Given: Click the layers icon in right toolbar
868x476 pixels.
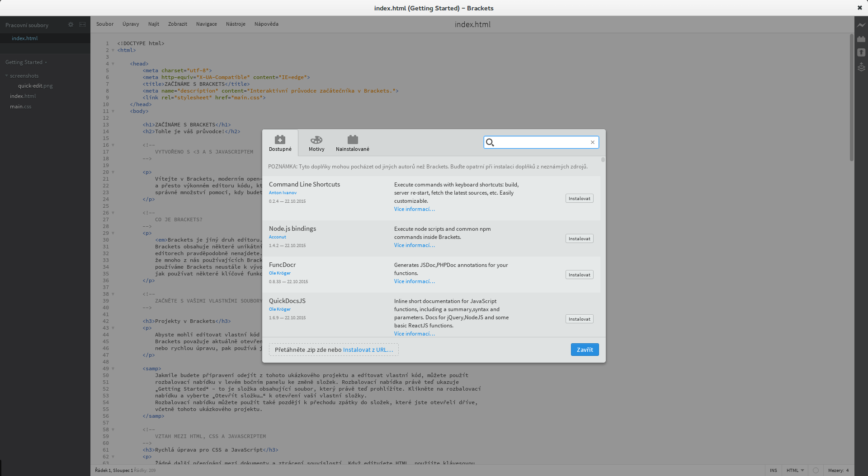Looking at the screenshot, I should click(x=861, y=67).
